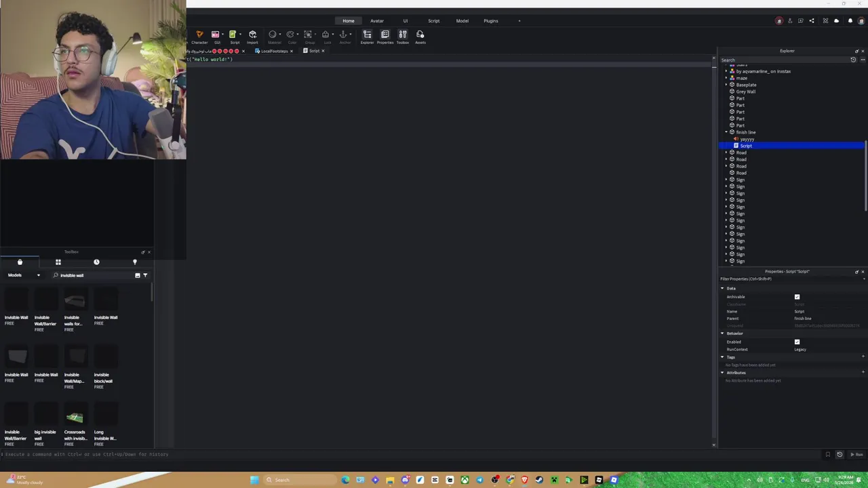The height and width of the screenshot is (488, 868).
Task: Click the 'big invisible wall' asset label
Action: coord(45,435)
